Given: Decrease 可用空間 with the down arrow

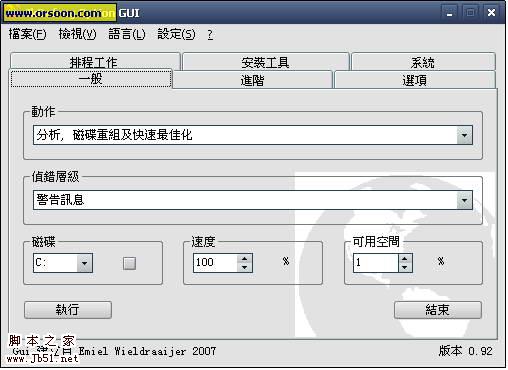Looking at the screenshot, I should click(x=405, y=267).
